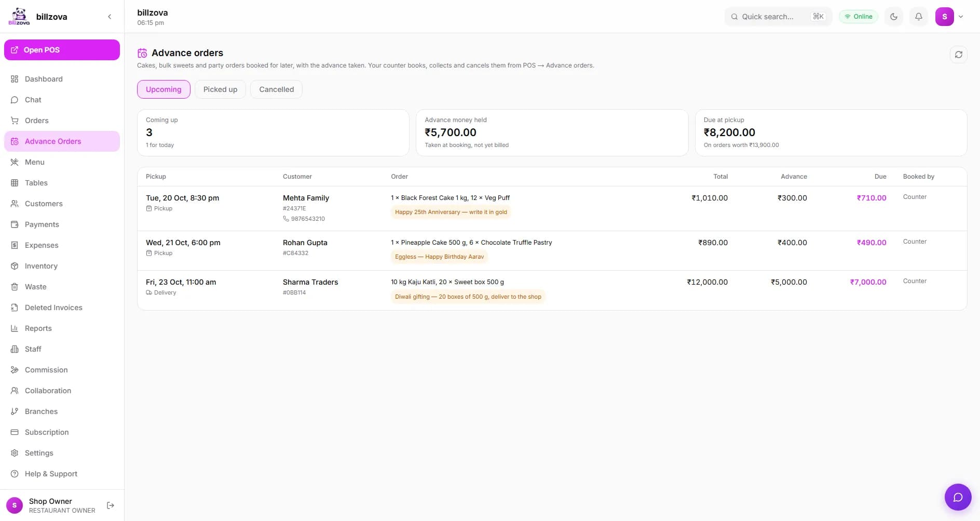Switch to the Cancelled tab
980x521 pixels.
(x=276, y=89)
